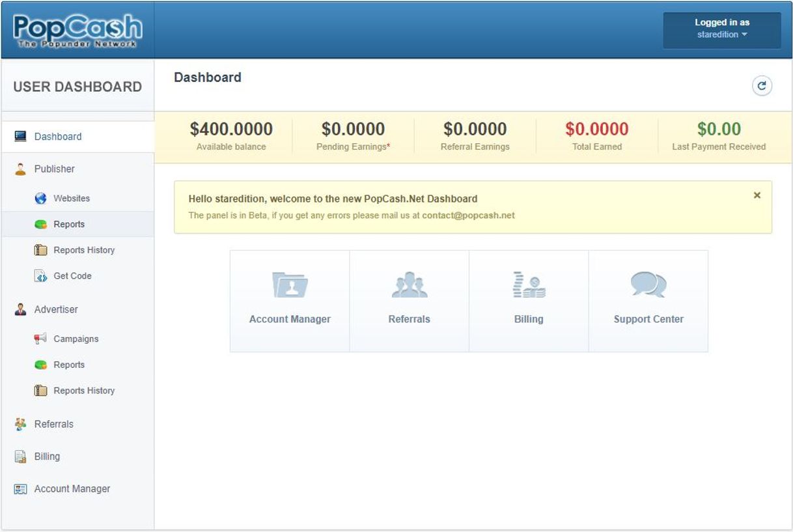Click the USER DASHBOARD sidebar heading
Viewport: 793px width, 532px height.
tap(77, 87)
